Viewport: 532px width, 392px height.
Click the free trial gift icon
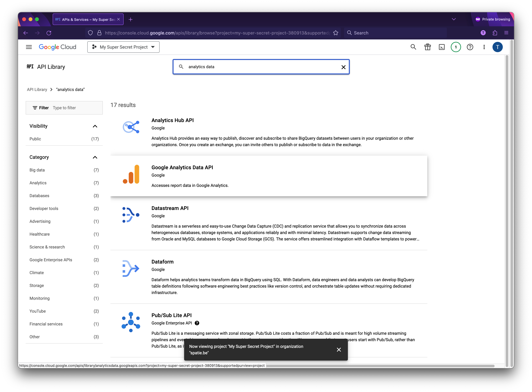click(427, 47)
